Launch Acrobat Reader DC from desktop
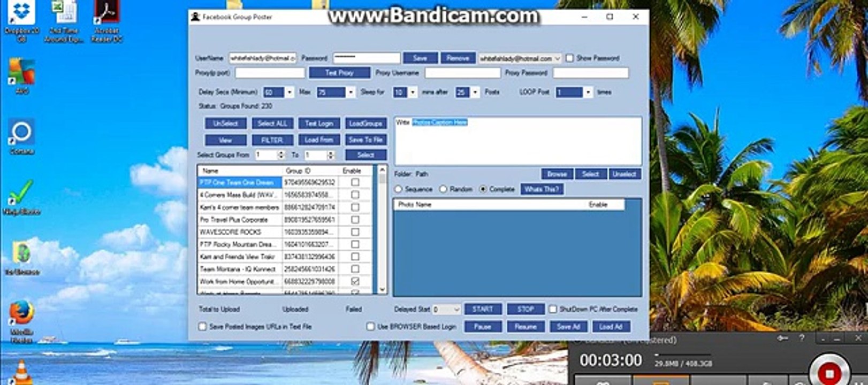Image resolution: width=868 pixels, height=385 pixels. click(x=106, y=20)
